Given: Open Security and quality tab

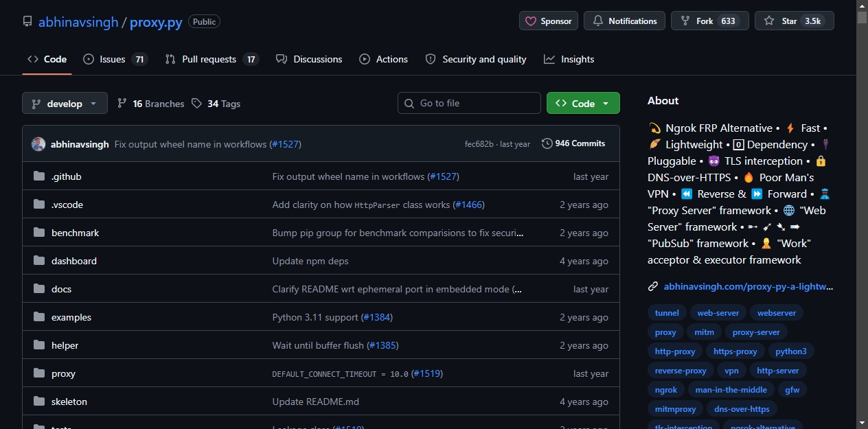Looking at the screenshot, I should 476,59.
